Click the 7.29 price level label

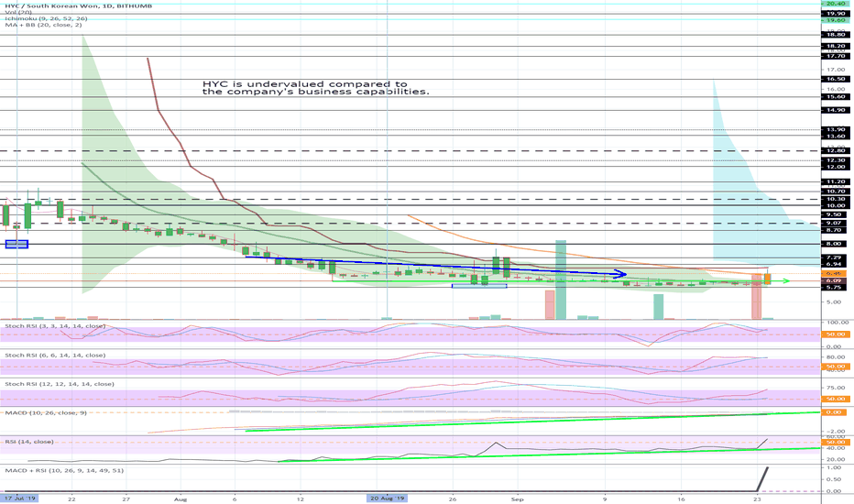836,257
